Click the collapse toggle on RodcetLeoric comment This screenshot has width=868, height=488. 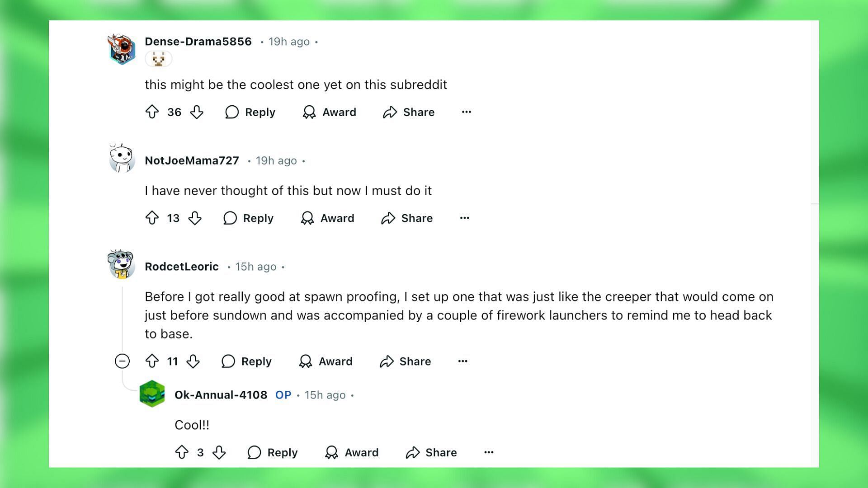[x=122, y=361]
